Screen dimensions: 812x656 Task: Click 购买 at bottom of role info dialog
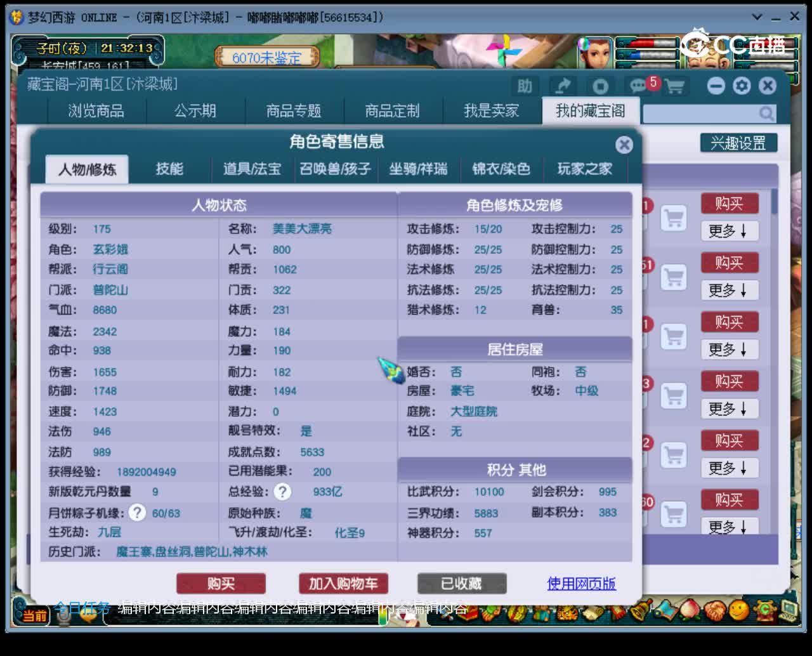pyautogui.click(x=221, y=584)
